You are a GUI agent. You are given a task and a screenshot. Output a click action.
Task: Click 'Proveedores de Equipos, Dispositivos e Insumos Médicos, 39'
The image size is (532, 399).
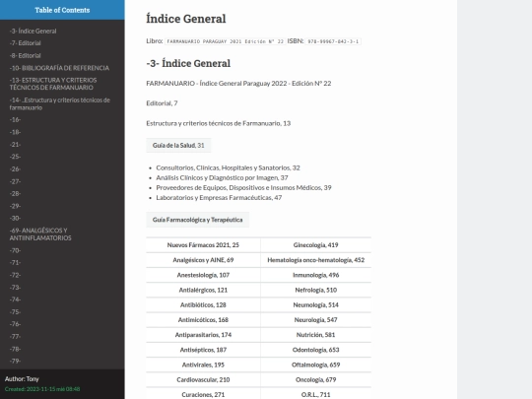coord(243,187)
